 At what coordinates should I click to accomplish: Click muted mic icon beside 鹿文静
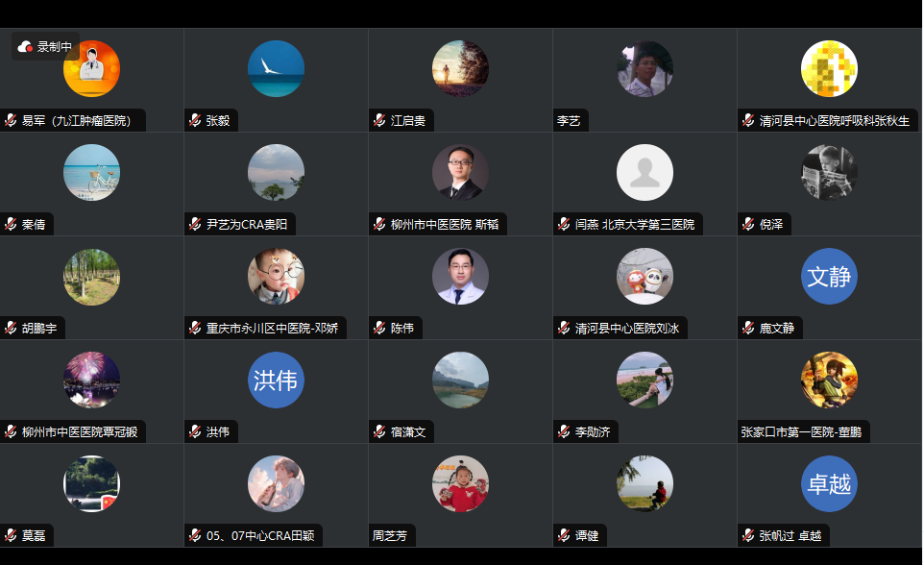748,329
